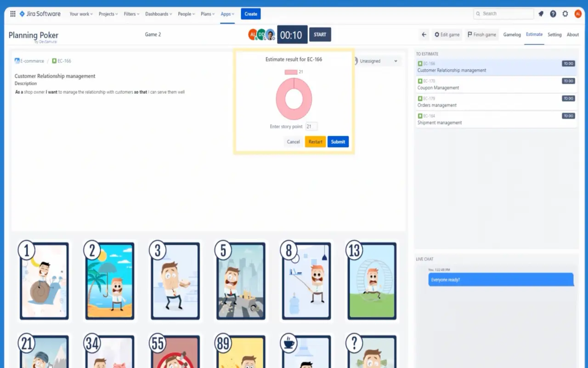Open the help question mark icon
This screenshot has height=368, width=588.
[553, 14]
